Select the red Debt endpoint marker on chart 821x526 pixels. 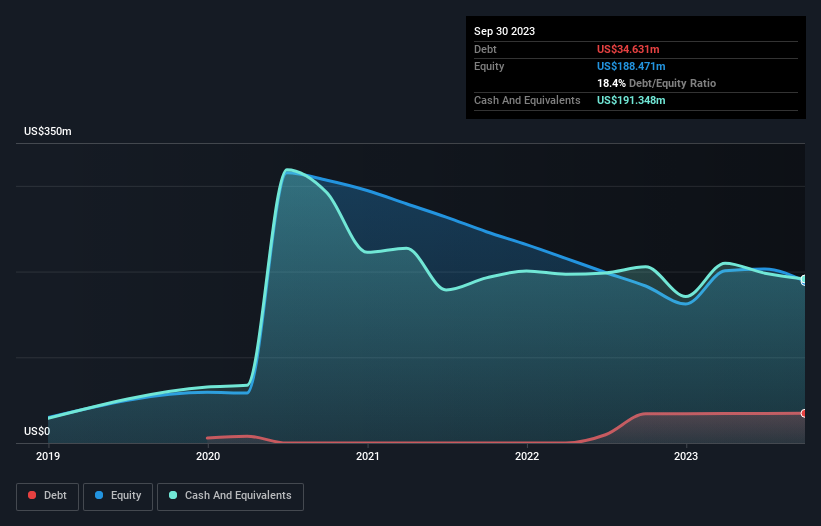(x=804, y=413)
